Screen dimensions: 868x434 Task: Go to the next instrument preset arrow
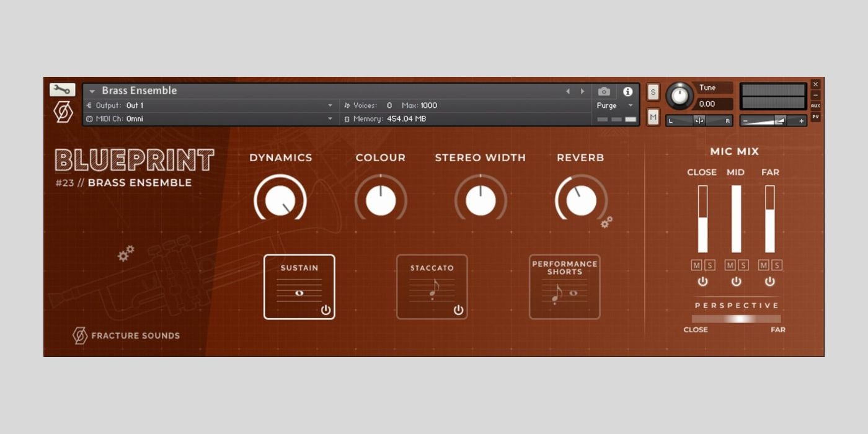tap(582, 92)
